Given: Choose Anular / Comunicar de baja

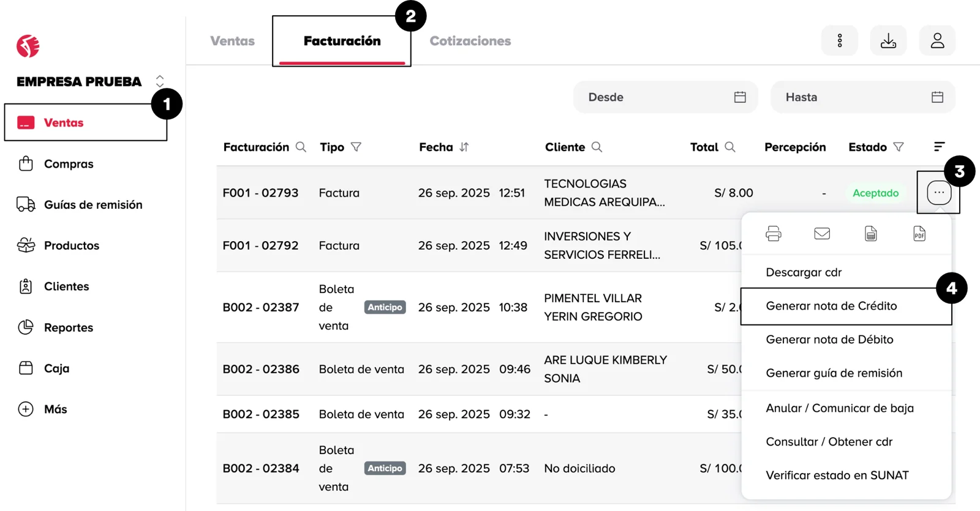Looking at the screenshot, I should tap(839, 408).
